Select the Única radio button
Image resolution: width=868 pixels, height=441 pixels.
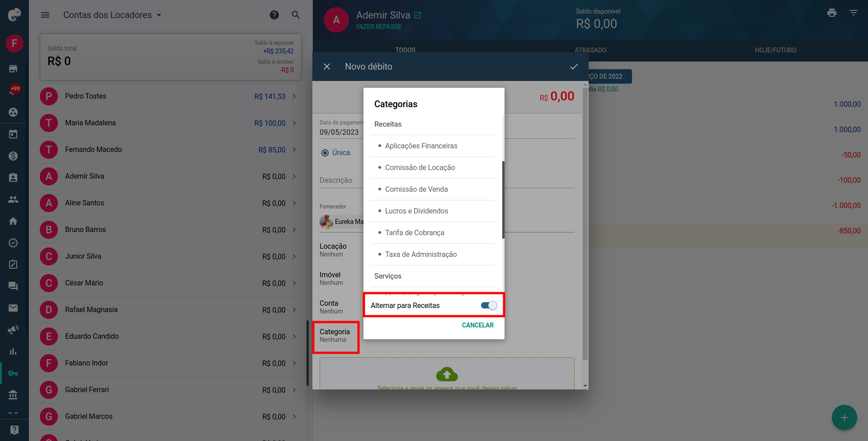(x=325, y=153)
